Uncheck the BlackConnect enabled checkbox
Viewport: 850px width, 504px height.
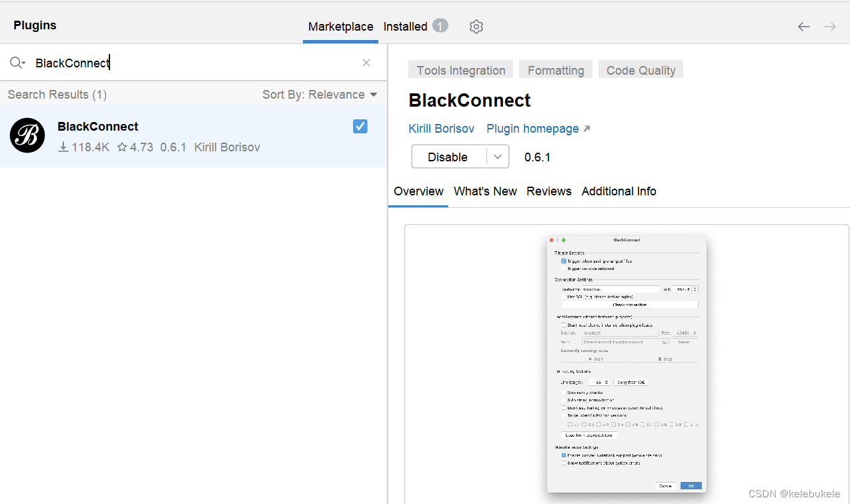360,126
